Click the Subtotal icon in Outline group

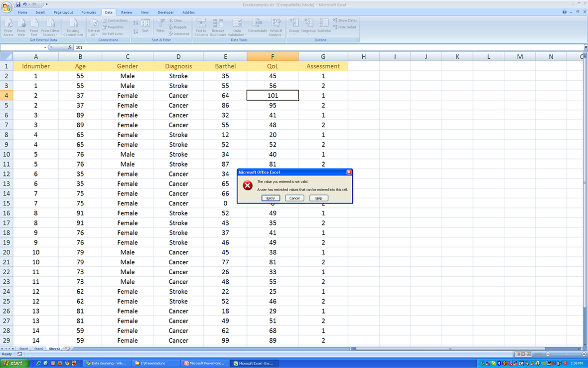(324, 23)
